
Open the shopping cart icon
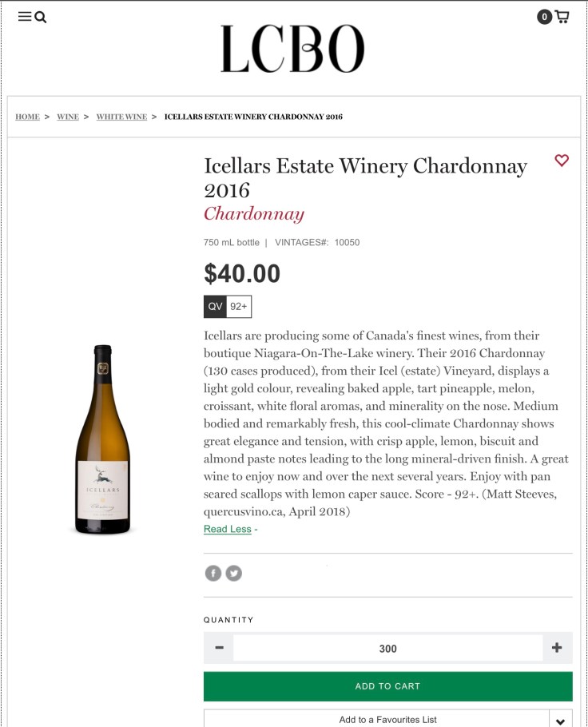click(x=562, y=16)
